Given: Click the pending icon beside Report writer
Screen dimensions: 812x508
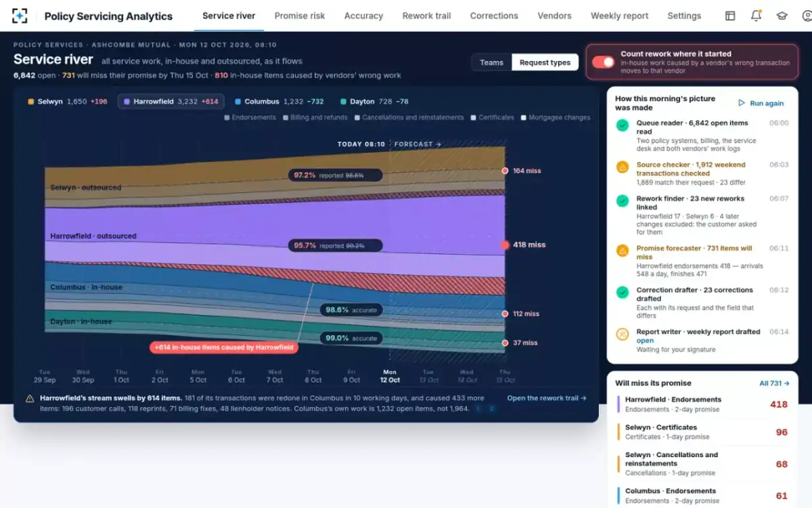Looking at the screenshot, I should click(623, 335).
